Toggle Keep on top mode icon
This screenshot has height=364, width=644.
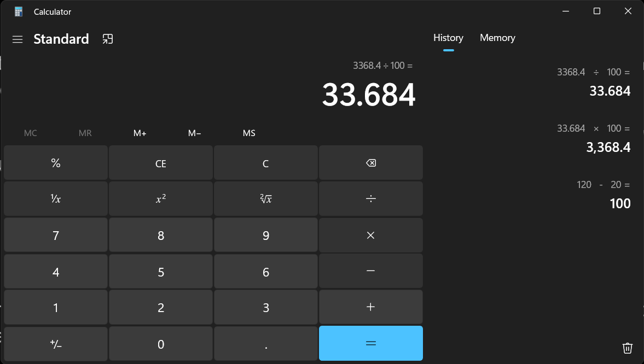(x=108, y=39)
